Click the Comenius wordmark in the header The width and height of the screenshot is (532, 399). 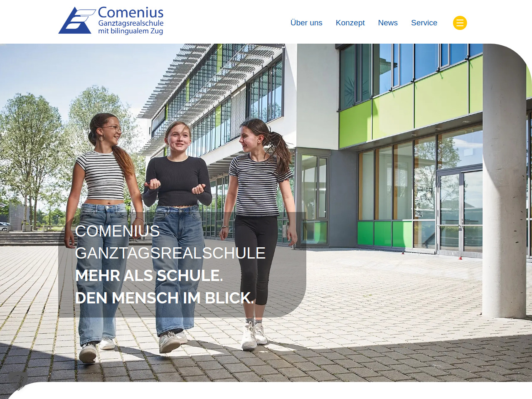coord(131,12)
